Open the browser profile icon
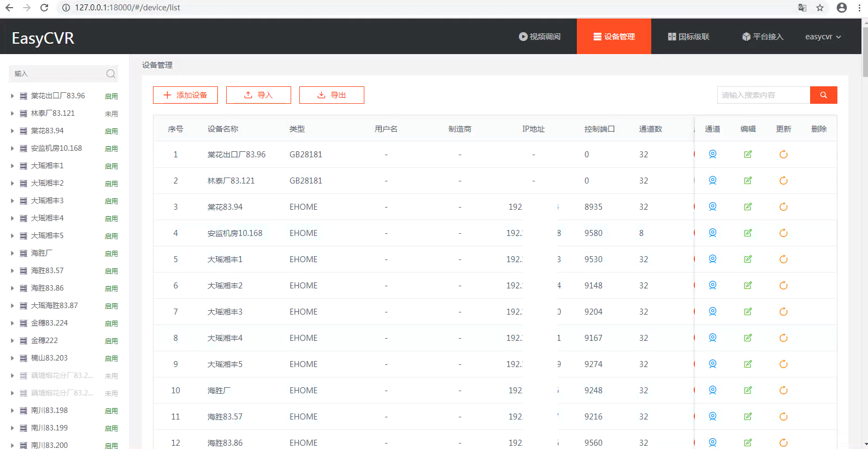This screenshot has height=449, width=868. tap(841, 8)
